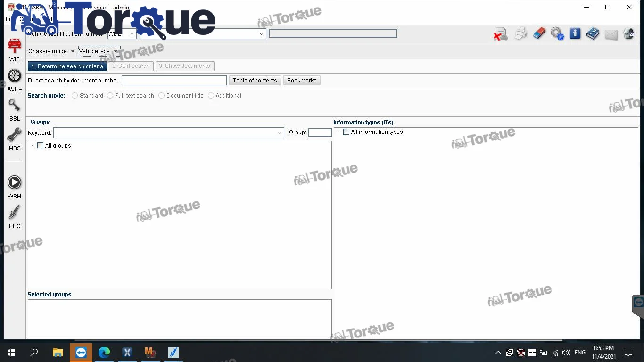Check the All information types checkbox
The image size is (644, 362).
coord(346,132)
